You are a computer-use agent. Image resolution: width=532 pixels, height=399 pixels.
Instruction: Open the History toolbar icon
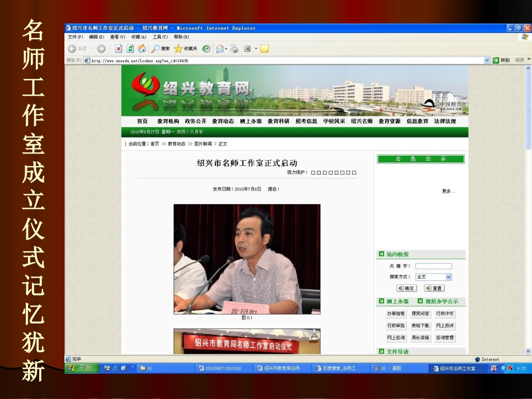206,49
